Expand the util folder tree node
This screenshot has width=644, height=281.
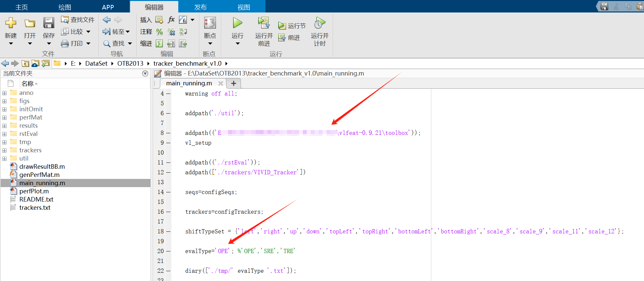(4, 159)
